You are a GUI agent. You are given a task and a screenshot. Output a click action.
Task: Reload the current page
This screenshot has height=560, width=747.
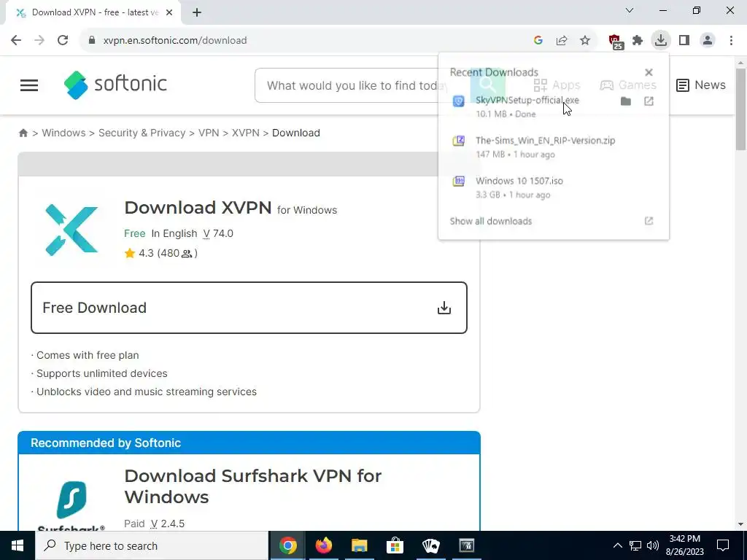click(x=63, y=41)
